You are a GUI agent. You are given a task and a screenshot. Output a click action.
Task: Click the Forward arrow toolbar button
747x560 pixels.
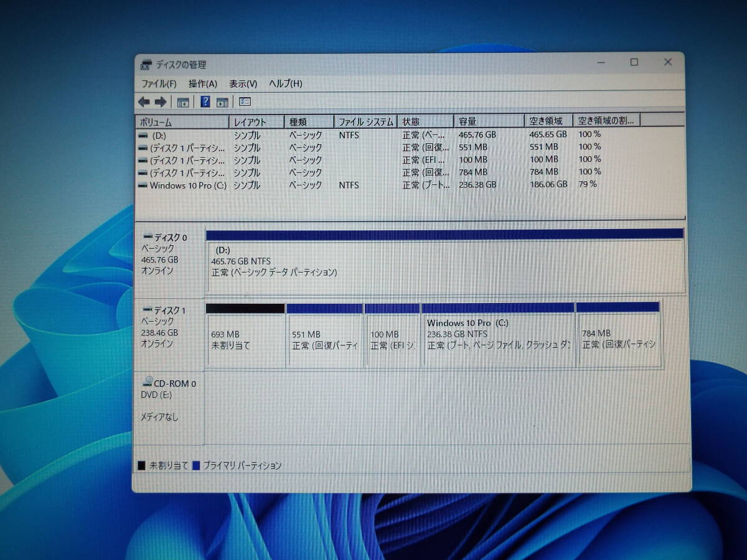161,101
